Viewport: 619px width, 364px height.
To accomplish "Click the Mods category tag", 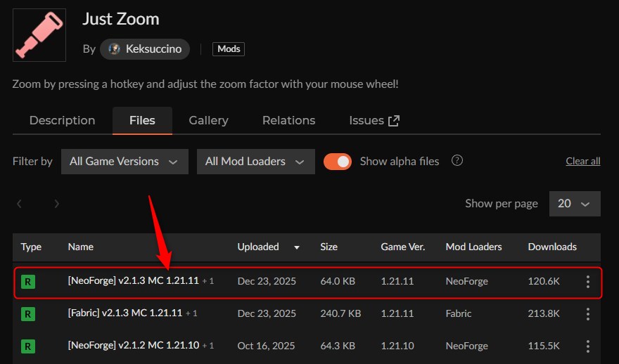I will tap(229, 49).
